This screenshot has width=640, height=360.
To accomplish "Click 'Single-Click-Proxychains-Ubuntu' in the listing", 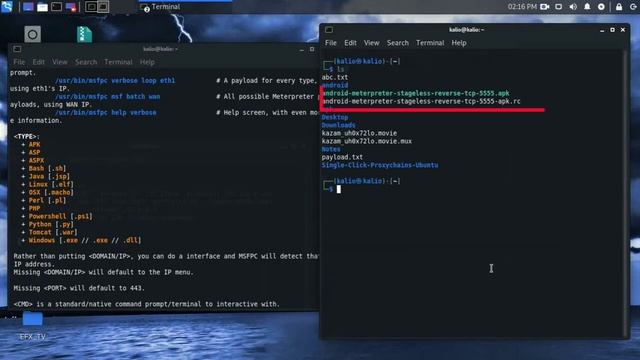I will [x=380, y=165].
